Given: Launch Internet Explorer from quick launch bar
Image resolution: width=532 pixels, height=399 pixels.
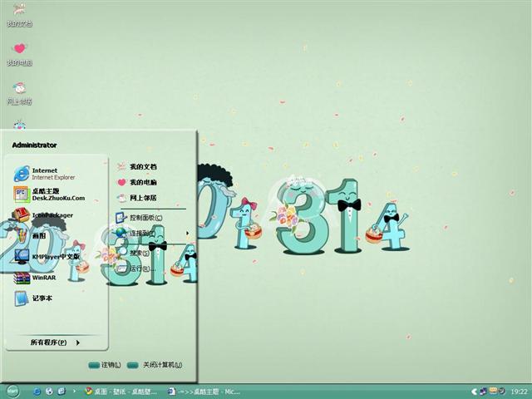Looking at the screenshot, I should tap(37, 392).
